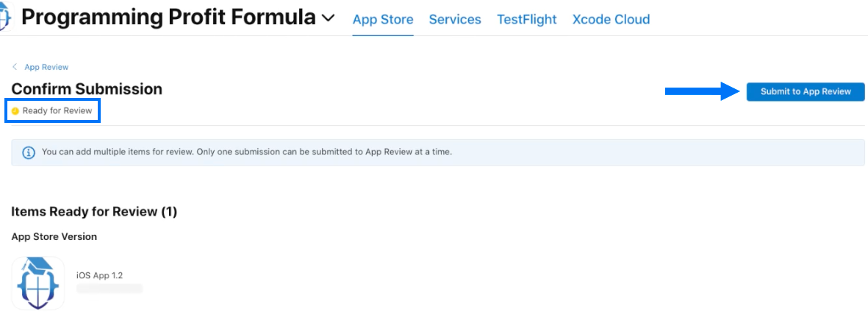868x315 pixels.
Task: Click the Items Ready for Review heading
Action: 94,211
